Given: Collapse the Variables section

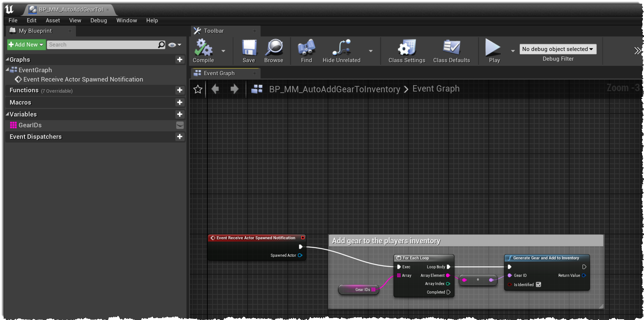Looking at the screenshot, I should click(7, 114).
